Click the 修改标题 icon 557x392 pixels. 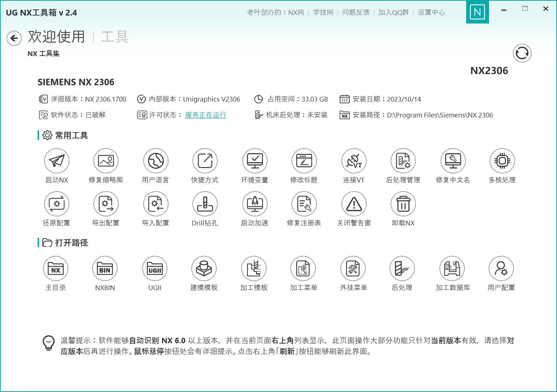(x=304, y=161)
